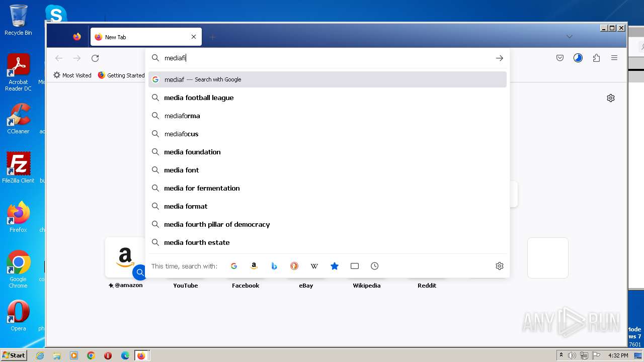Select the New Tab tab
The image size is (644, 362).
point(146,37)
